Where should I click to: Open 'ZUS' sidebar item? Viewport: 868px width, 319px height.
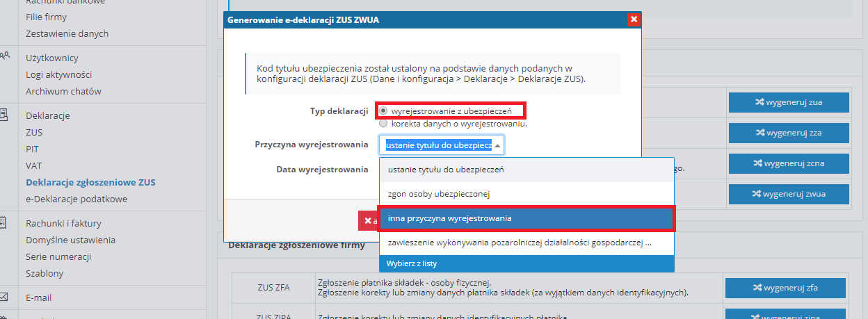[34, 132]
